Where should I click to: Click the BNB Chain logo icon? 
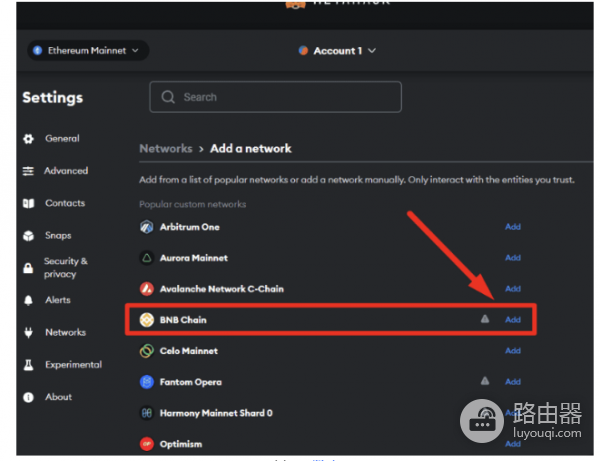[147, 320]
